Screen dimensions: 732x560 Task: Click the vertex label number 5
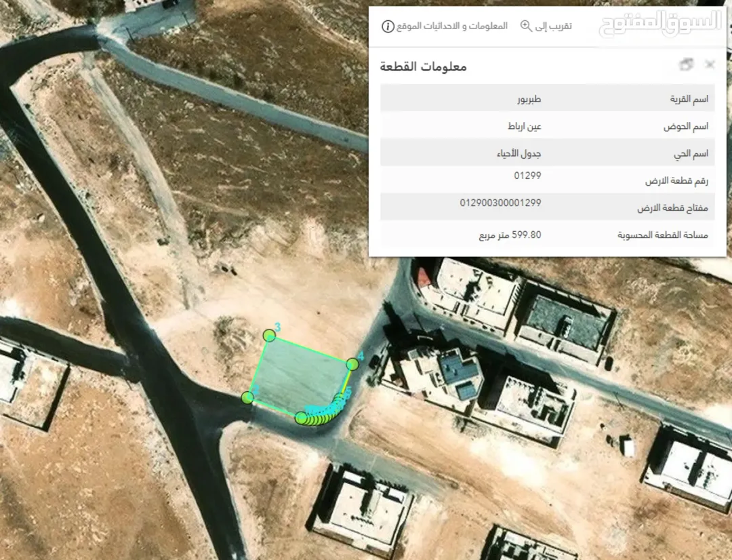348,395
